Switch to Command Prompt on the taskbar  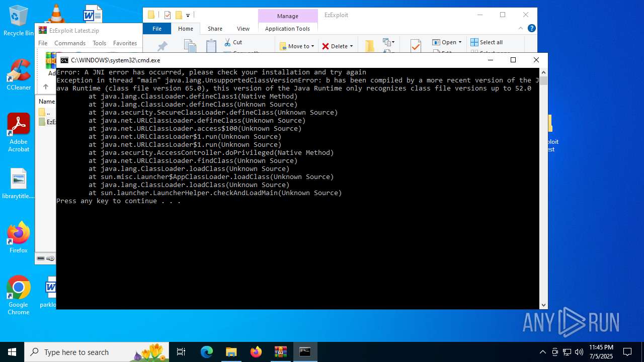click(305, 352)
